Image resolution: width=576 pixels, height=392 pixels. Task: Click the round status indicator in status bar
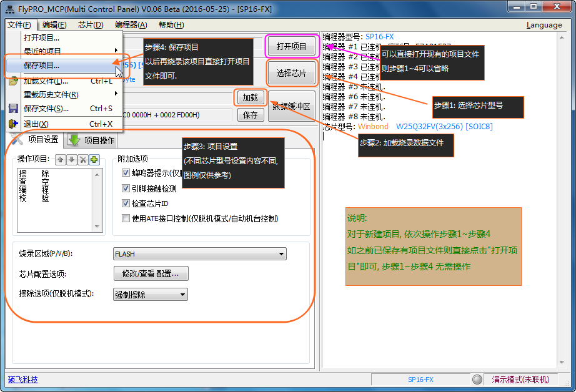(x=477, y=380)
